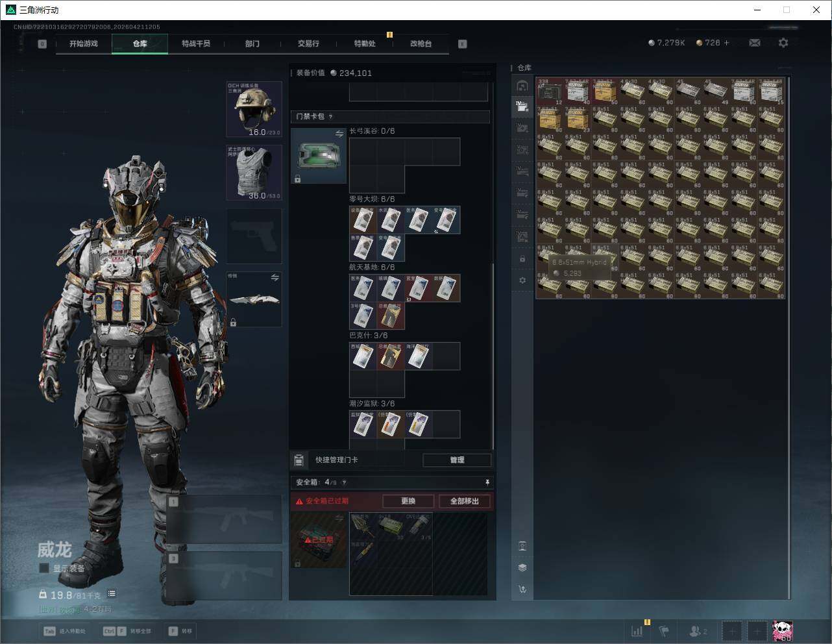
Task: Click the locker icon above the layers icon
Action: pyautogui.click(x=522, y=546)
